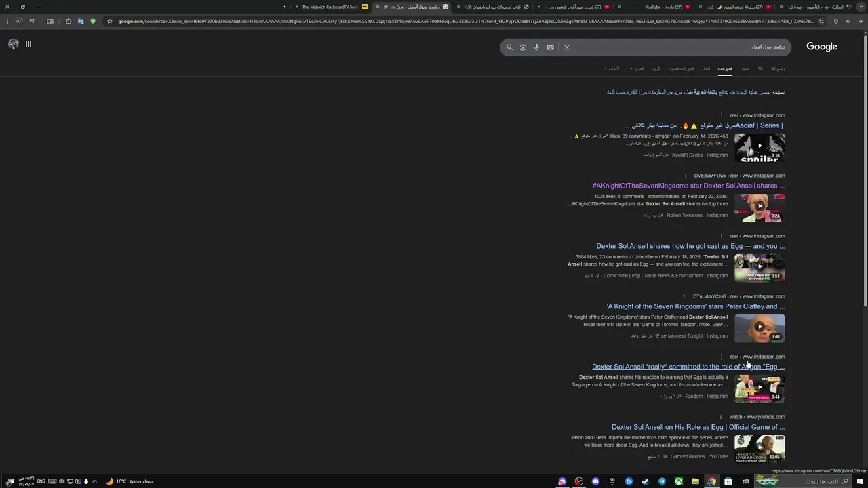The height and width of the screenshot is (488, 868).
Task: Open 'A Knight of the Seven Kingdoms stars Peter Claffey' link
Action: (696, 306)
